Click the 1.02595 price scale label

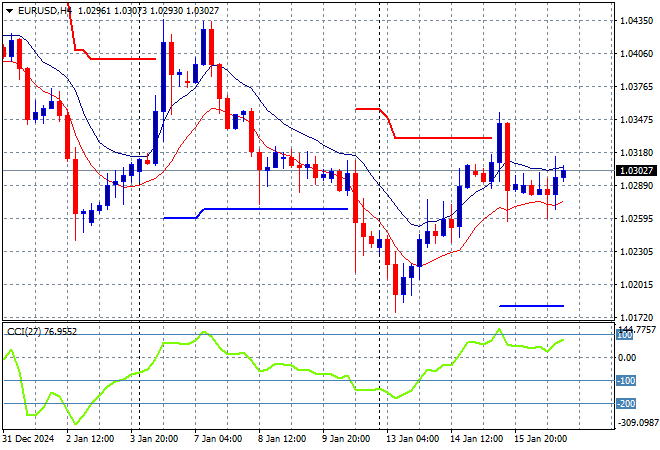(x=636, y=218)
